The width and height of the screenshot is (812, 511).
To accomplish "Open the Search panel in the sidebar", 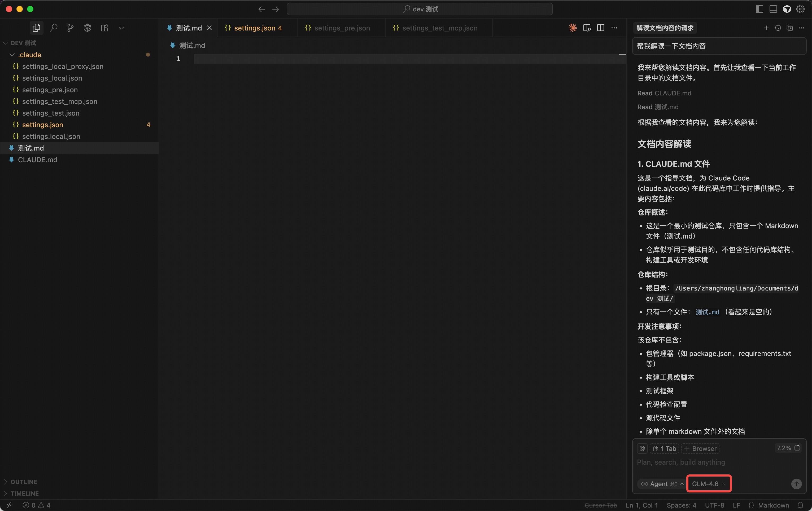I will coord(54,28).
